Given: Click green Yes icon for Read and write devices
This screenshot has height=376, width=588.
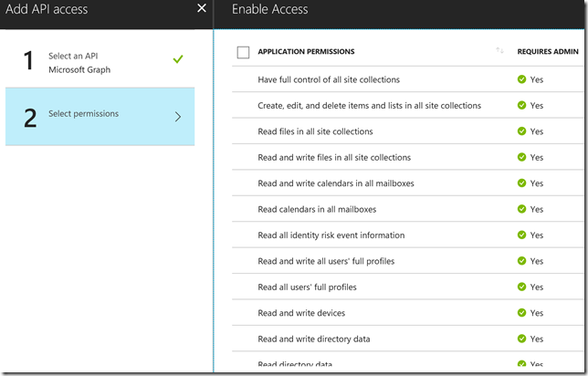Looking at the screenshot, I should 521,313.
